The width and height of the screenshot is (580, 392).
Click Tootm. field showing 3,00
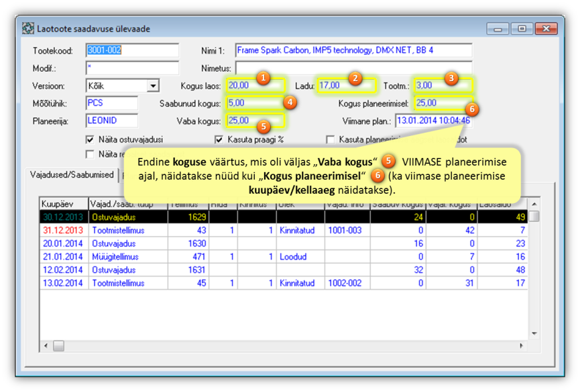click(443, 85)
